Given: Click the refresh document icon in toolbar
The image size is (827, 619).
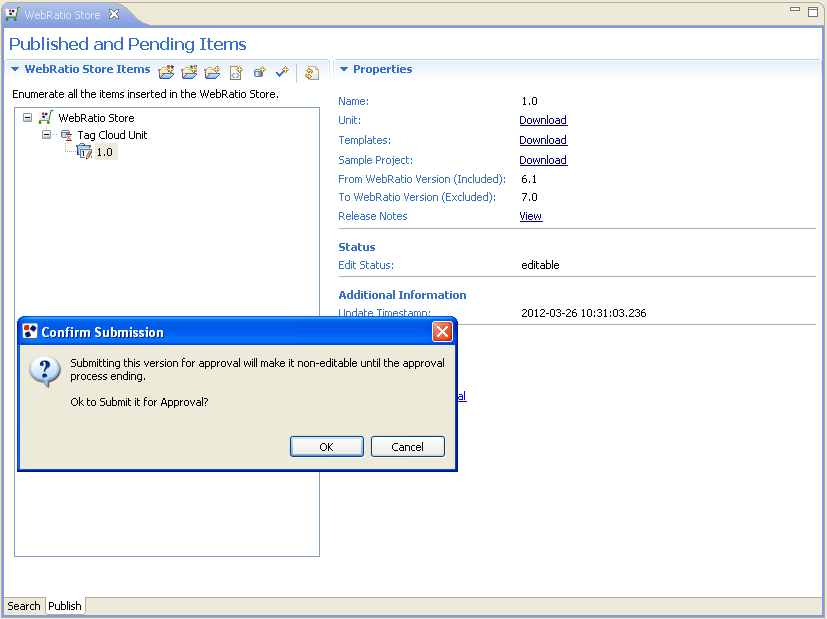Looking at the screenshot, I should tap(312, 72).
